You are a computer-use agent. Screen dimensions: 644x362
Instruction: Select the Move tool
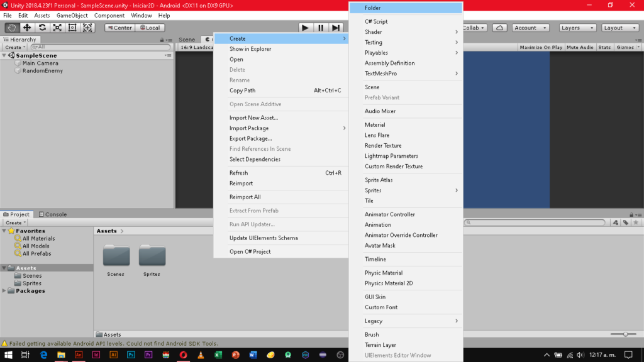click(x=27, y=28)
